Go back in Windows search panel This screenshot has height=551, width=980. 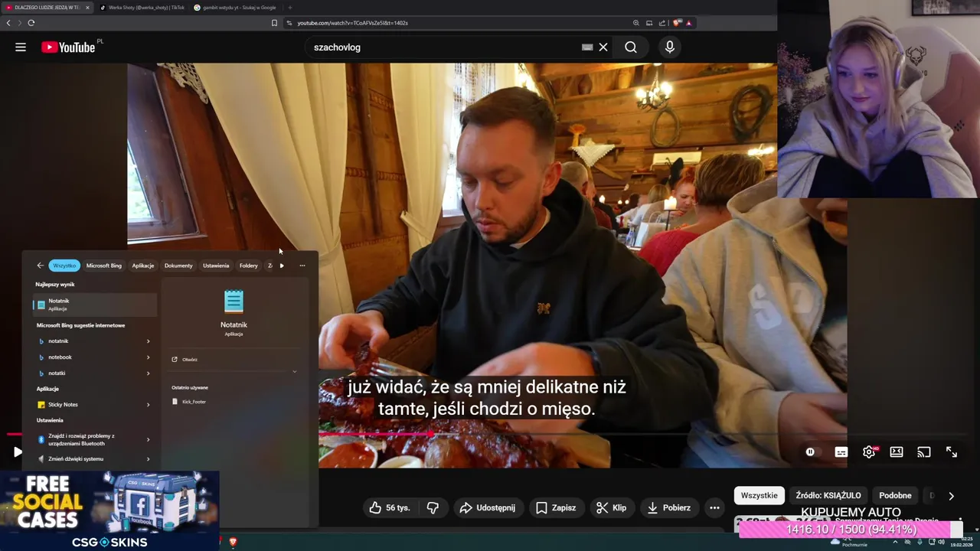click(41, 266)
